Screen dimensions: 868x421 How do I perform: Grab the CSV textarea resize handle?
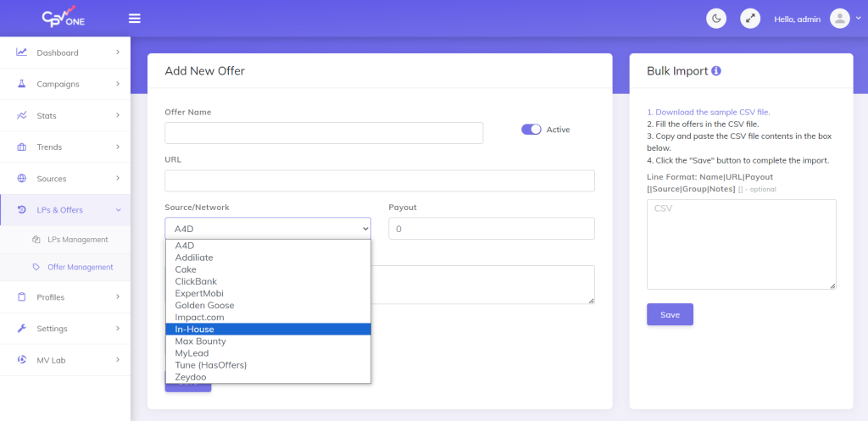coord(832,286)
